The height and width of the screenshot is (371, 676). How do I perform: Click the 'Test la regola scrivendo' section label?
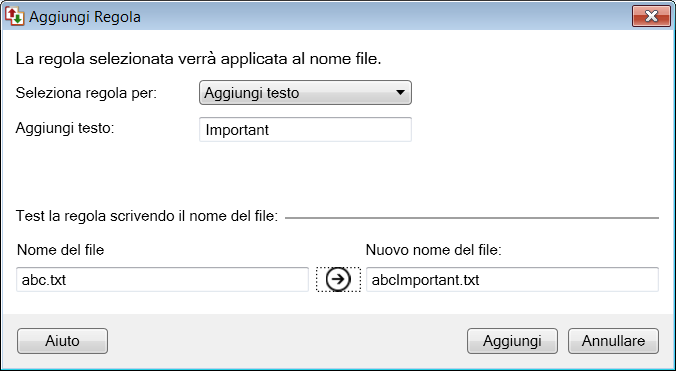click(x=147, y=216)
